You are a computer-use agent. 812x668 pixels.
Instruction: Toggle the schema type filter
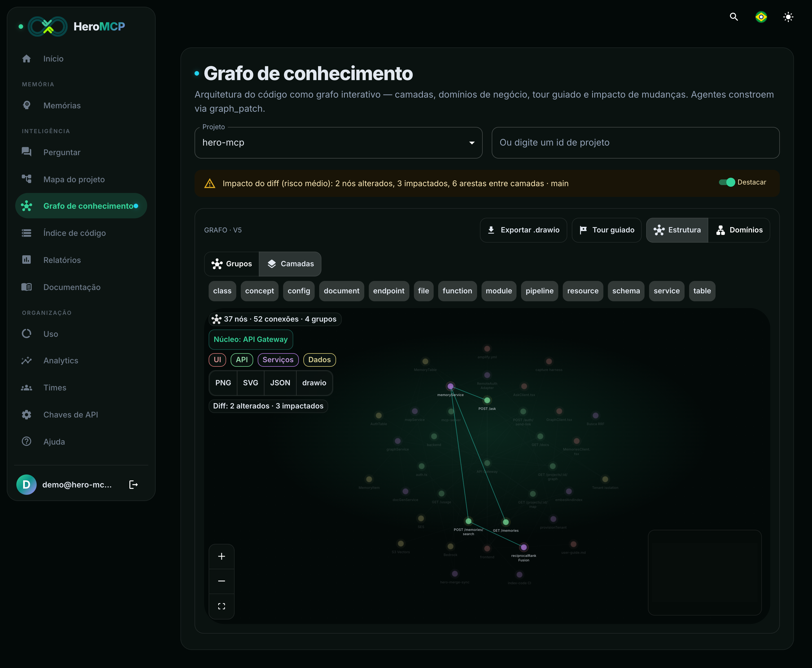point(626,291)
